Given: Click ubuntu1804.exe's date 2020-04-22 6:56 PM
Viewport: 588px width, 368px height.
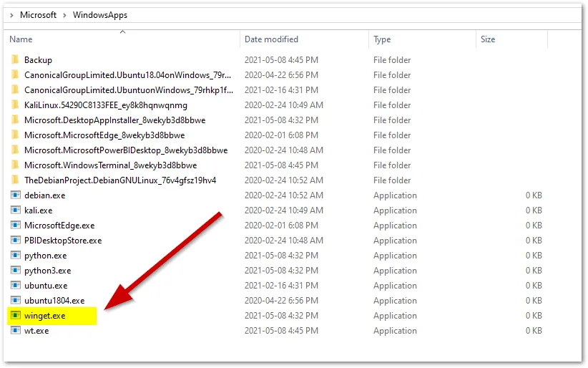Looking at the screenshot, I should coord(281,301).
